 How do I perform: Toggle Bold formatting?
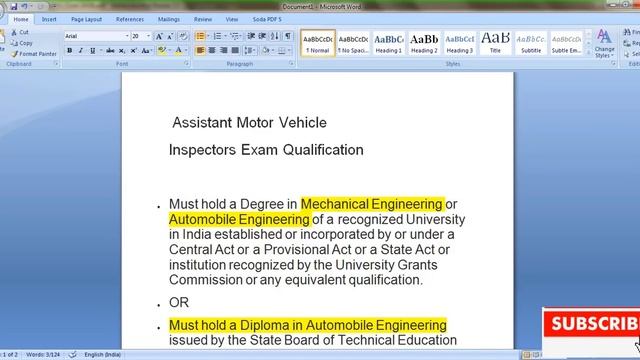click(x=69, y=51)
